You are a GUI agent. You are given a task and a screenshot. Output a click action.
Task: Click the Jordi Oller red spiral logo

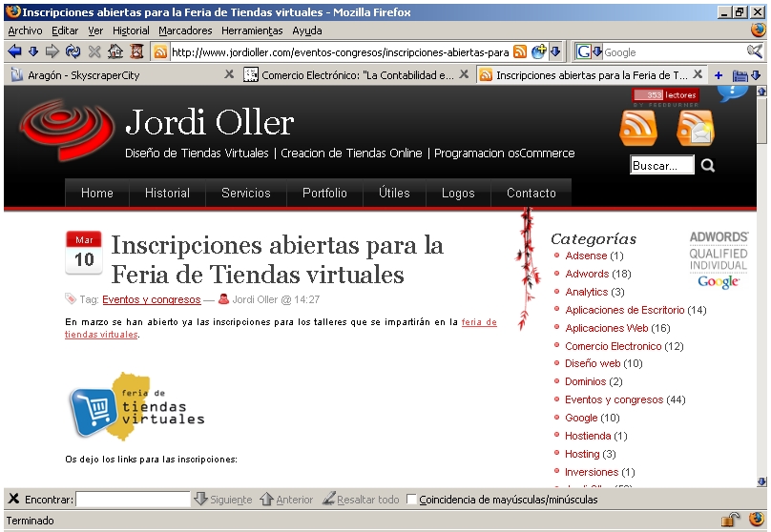(67, 130)
